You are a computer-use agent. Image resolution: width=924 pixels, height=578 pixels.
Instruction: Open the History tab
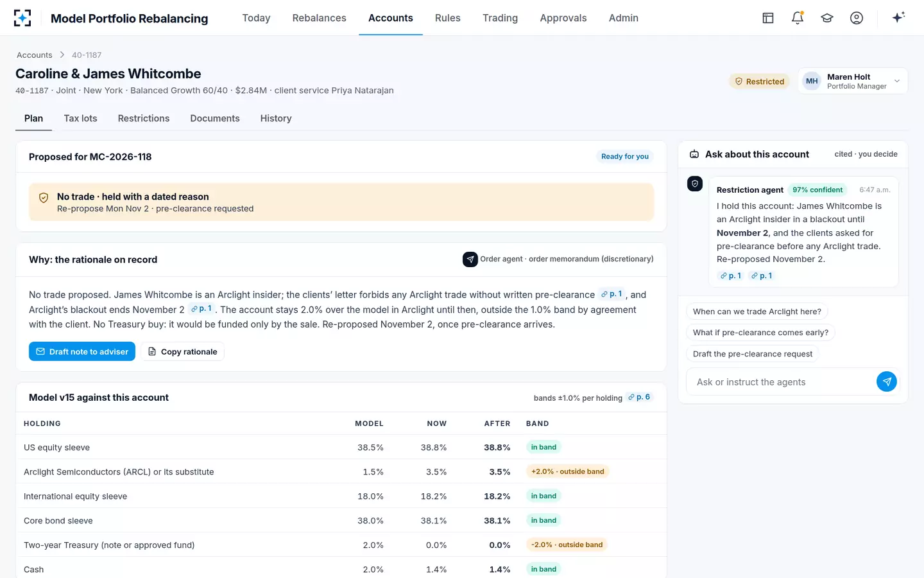tap(276, 118)
